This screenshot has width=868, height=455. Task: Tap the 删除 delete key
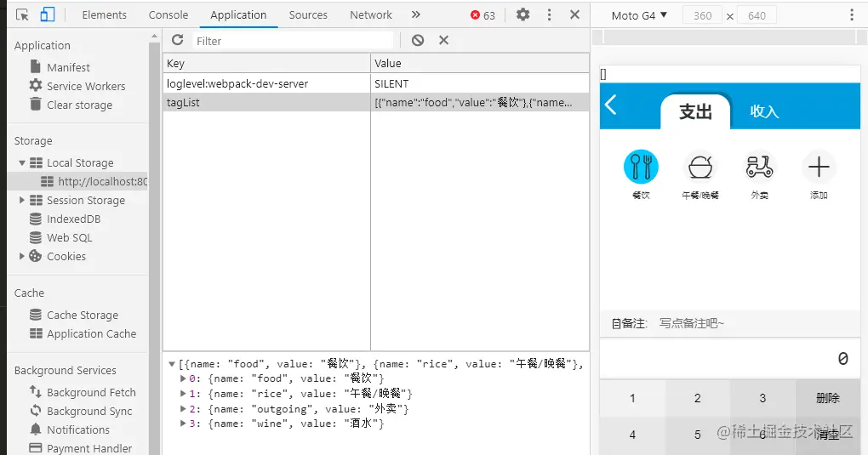[x=828, y=397]
